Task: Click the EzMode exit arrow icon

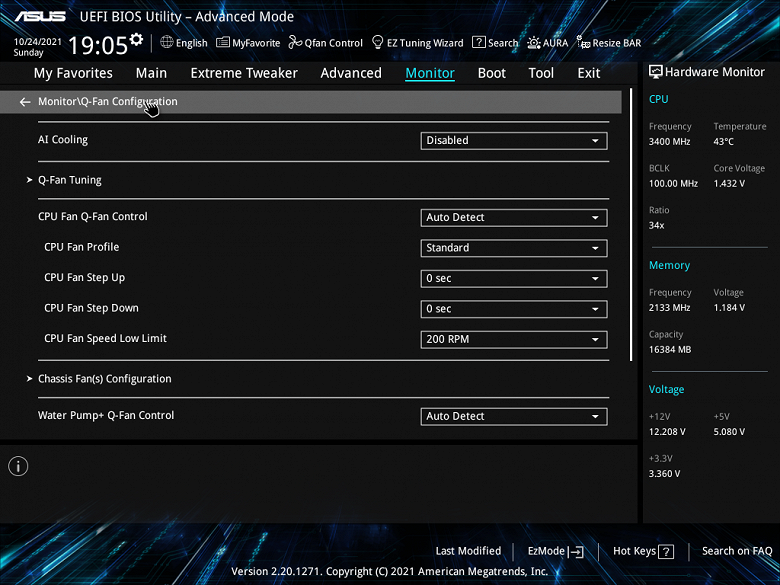Action: (576, 552)
